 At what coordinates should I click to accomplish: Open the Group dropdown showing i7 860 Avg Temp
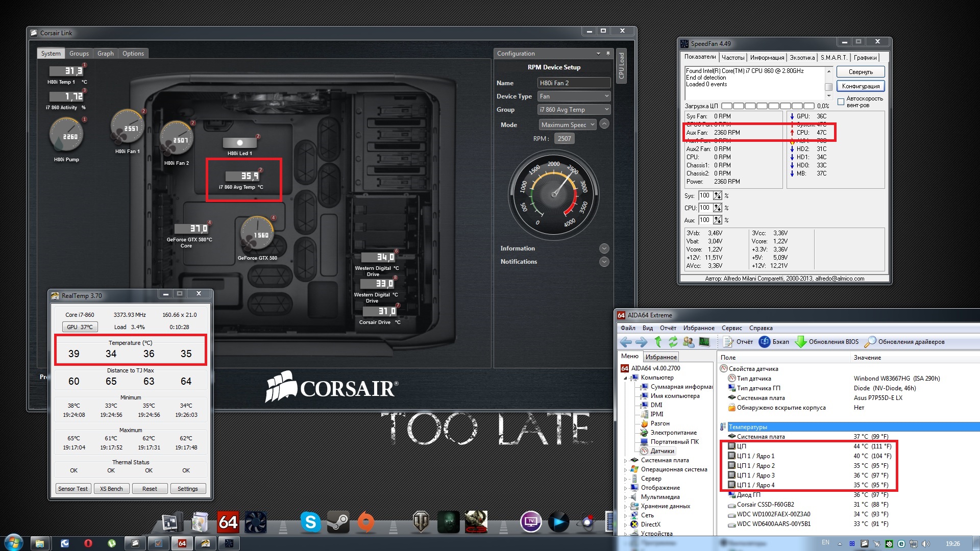[574, 110]
